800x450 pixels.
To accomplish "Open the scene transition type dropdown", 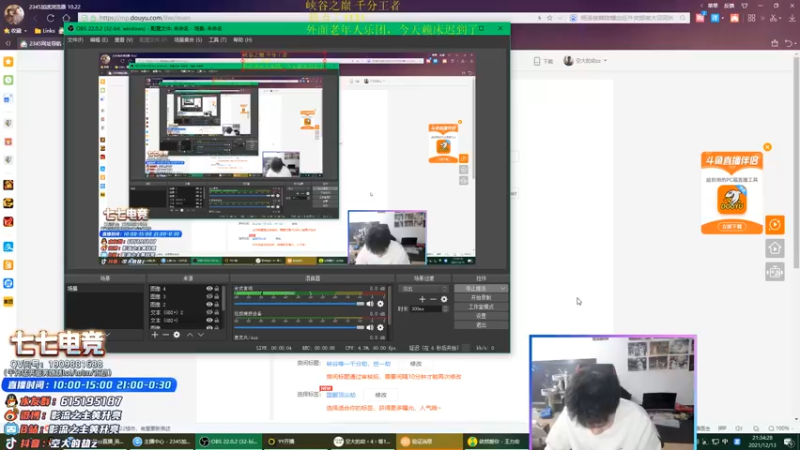I will [424, 289].
